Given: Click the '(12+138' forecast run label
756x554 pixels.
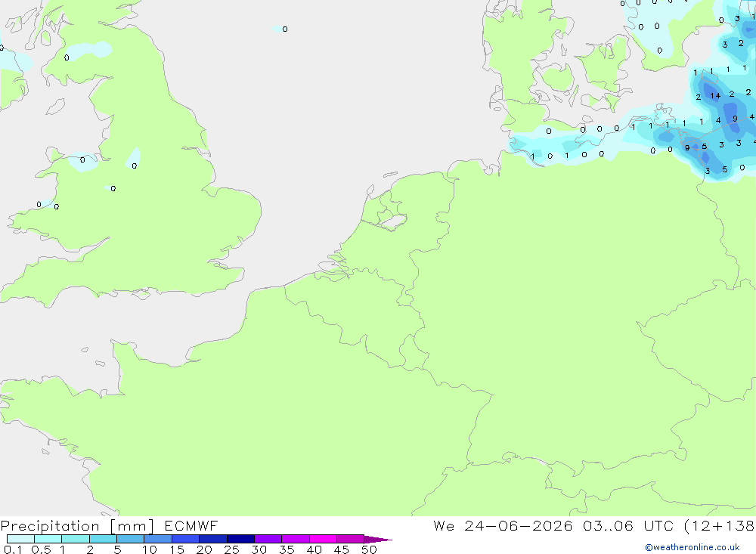Looking at the screenshot, I should point(720,525).
